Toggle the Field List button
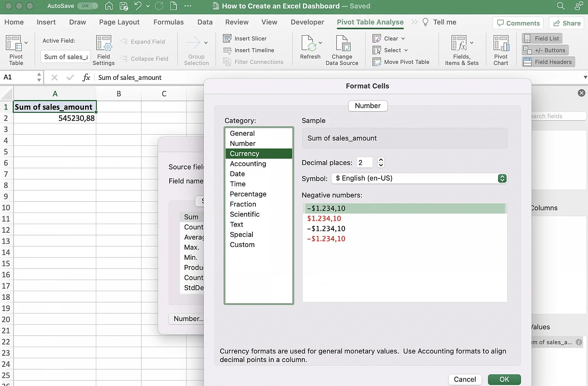Image resolution: width=588 pixels, height=386 pixels. pos(542,39)
